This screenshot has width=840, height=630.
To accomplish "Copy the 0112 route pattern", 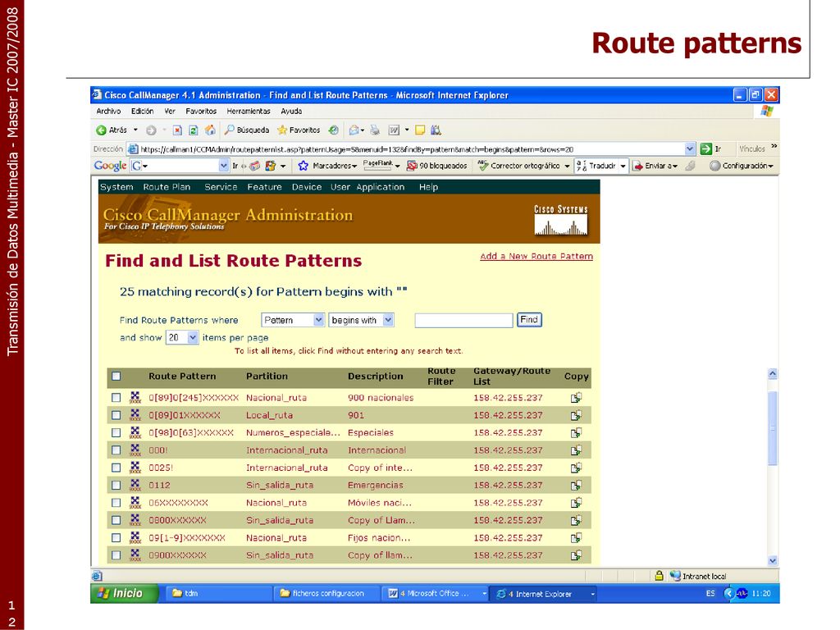I will click(577, 486).
